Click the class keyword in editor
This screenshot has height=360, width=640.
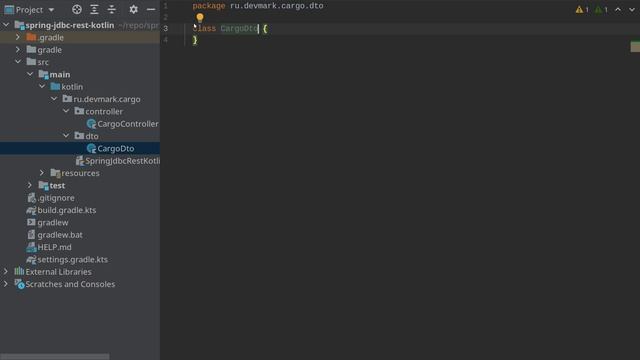(204, 29)
